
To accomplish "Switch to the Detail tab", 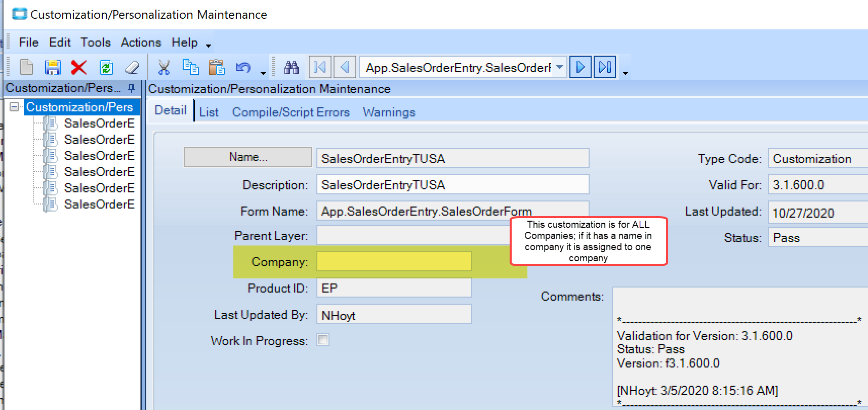I will (x=171, y=111).
